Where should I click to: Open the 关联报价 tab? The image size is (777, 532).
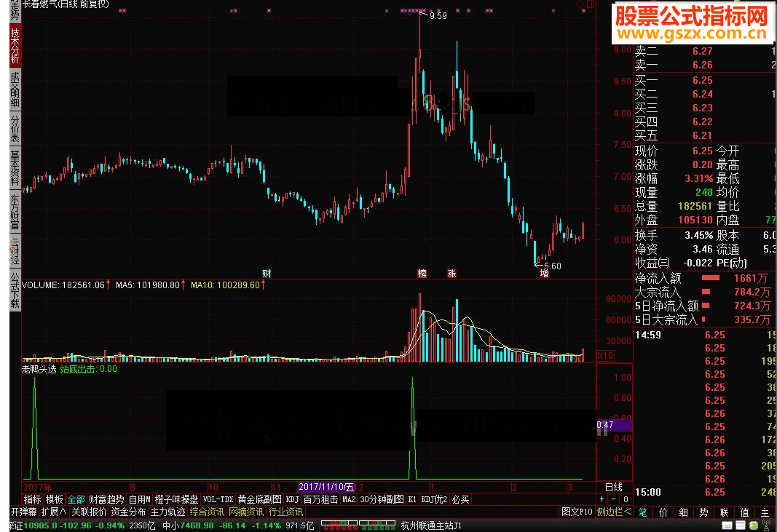tap(89, 512)
